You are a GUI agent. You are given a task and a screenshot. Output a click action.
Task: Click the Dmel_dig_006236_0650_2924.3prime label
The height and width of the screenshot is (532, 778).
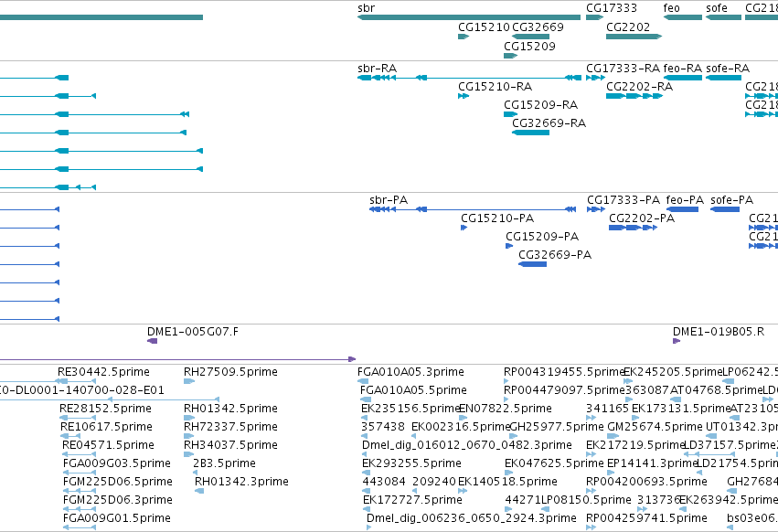tap(472, 519)
